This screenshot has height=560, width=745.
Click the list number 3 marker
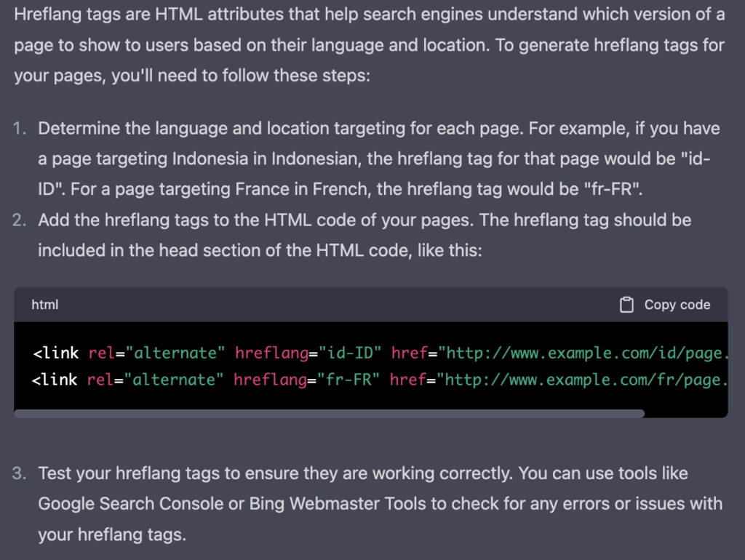point(20,473)
